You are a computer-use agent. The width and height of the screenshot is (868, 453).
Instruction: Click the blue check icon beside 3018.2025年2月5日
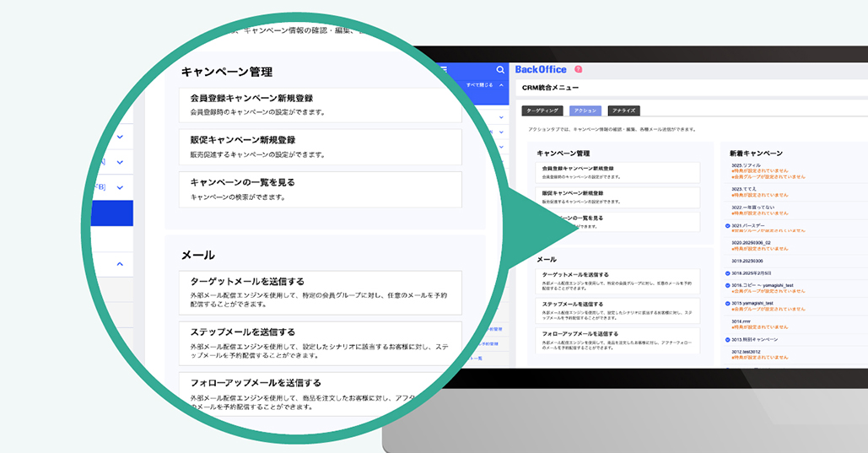pyautogui.click(x=727, y=273)
